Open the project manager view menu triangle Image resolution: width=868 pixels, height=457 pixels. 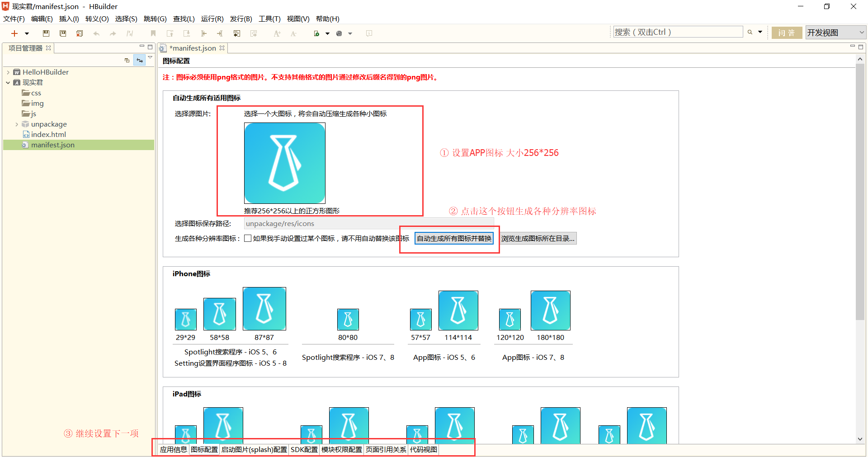click(150, 57)
